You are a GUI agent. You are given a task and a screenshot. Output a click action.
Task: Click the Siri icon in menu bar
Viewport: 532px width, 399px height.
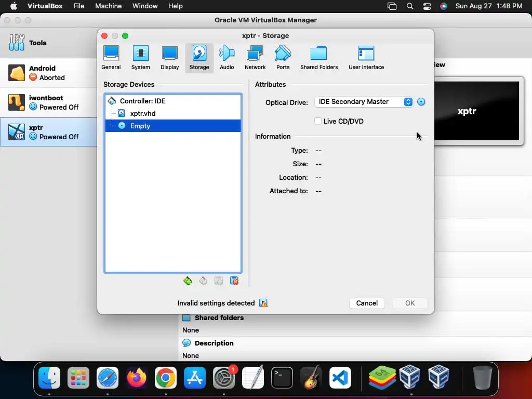point(444,6)
